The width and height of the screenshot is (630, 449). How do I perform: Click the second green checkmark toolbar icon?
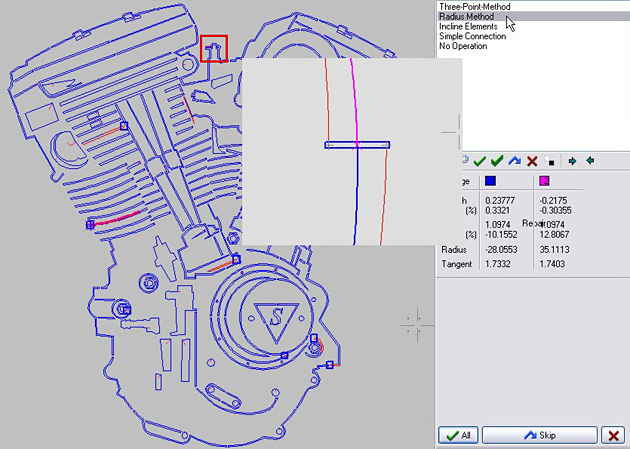tap(497, 161)
